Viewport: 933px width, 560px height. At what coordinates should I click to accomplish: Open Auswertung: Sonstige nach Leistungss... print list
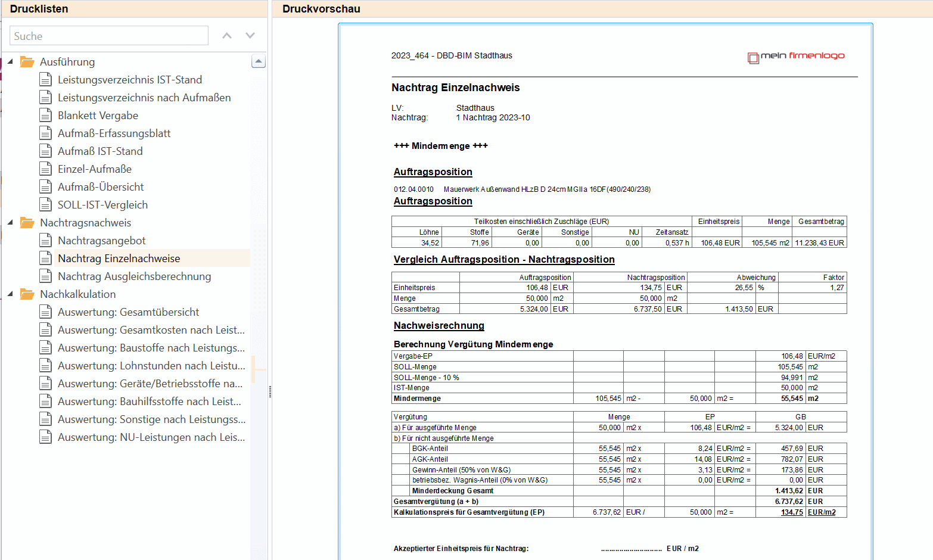coord(152,419)
